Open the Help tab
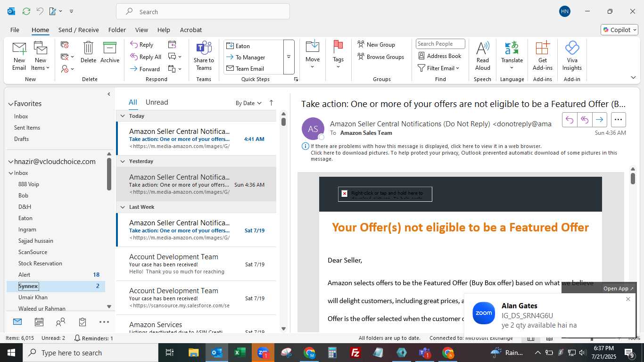 164,30
